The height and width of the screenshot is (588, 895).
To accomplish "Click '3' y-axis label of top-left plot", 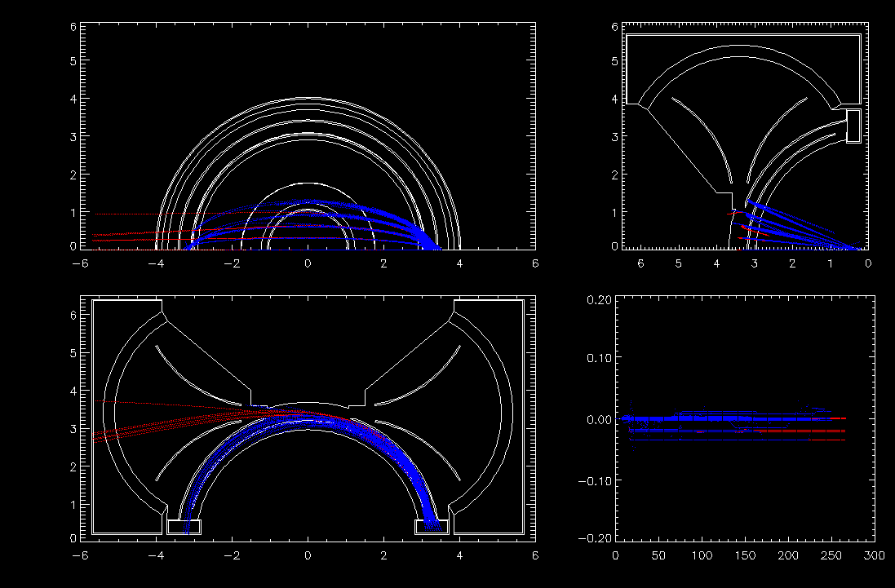I will (x=73, y=137).
